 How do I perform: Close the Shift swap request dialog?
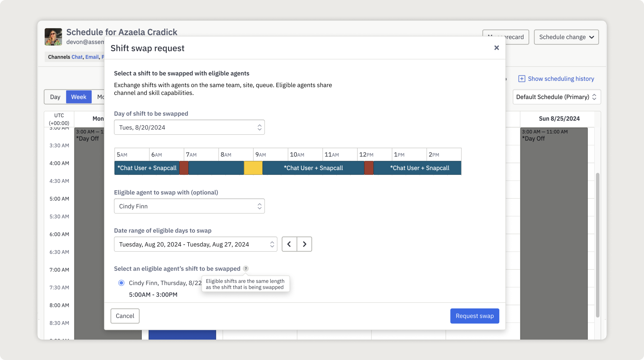tap(497, 48)
